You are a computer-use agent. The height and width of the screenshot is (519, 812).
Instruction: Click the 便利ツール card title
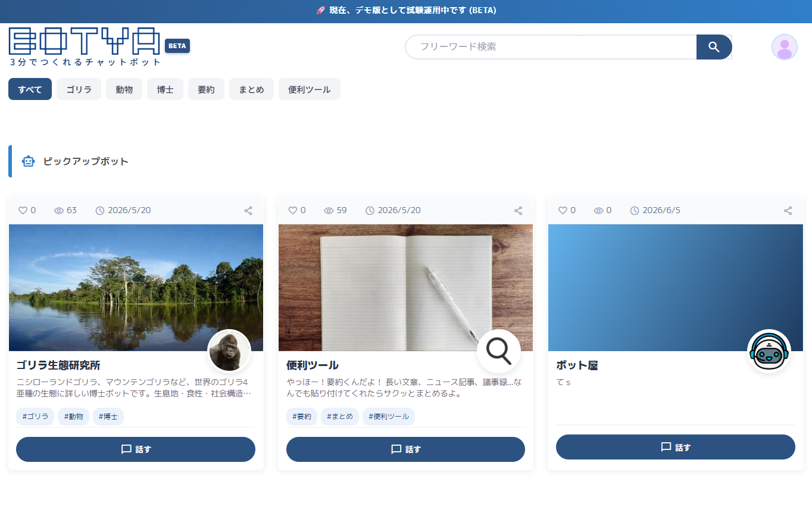[x=313, y=365]
